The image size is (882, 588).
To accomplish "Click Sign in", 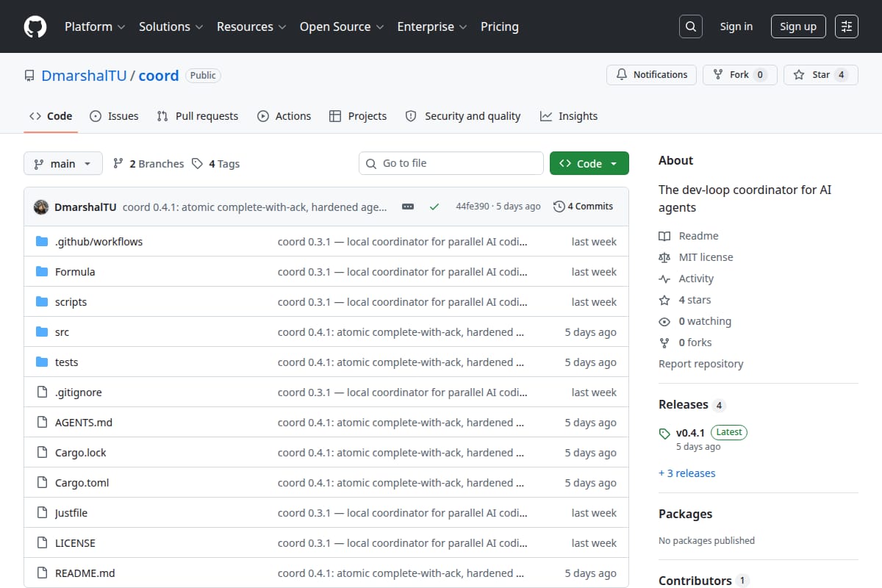I will (x=736, y=26).
